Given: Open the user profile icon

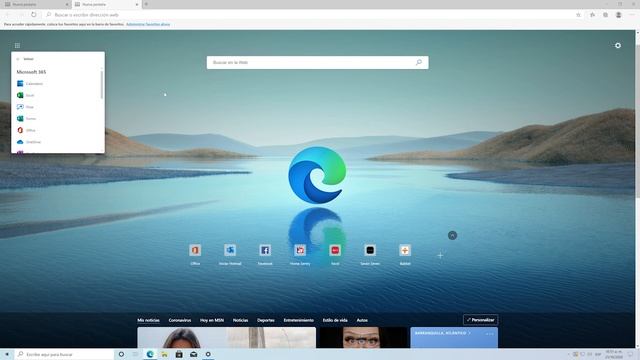Looking at the screenshot, I should click(x=618, y=15).
